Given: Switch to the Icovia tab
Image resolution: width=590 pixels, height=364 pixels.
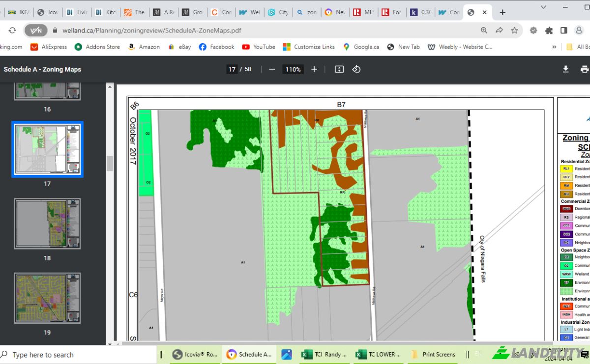Looking at the screenshot, I should pyautogui.click(x=48, y=12).
